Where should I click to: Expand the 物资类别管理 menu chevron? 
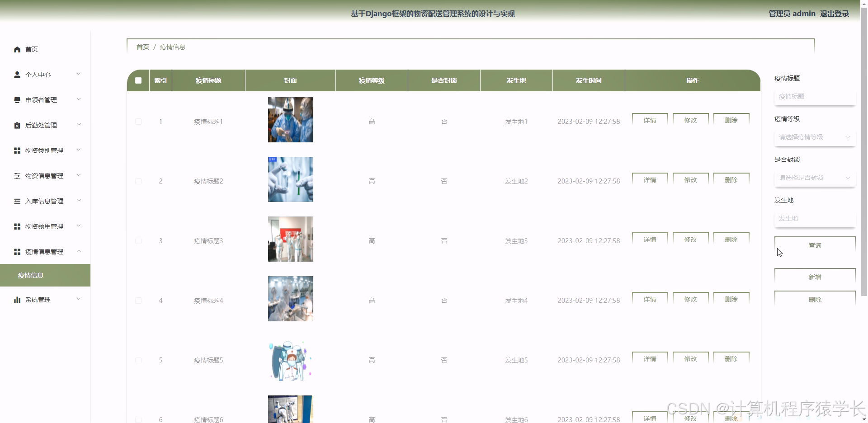click(79, 150)
